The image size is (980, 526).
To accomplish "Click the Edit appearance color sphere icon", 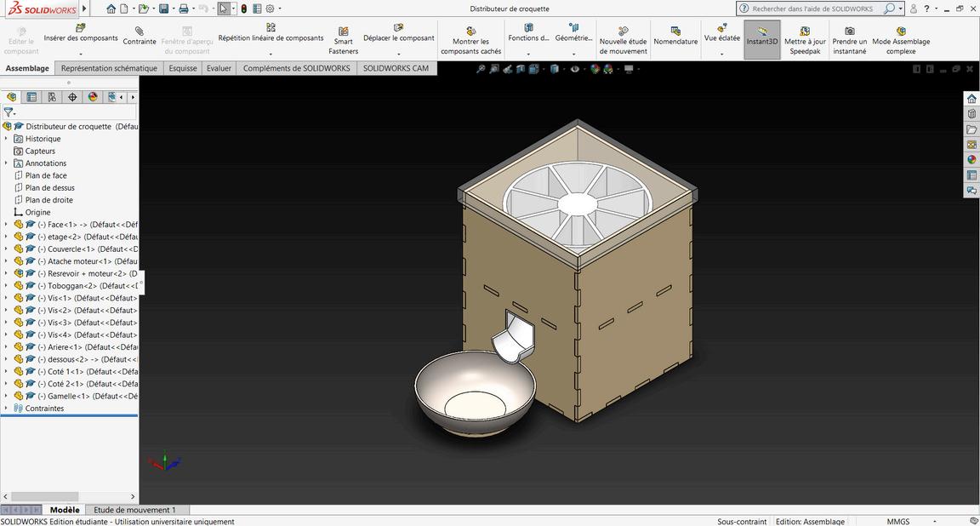I will pos(595,70).
